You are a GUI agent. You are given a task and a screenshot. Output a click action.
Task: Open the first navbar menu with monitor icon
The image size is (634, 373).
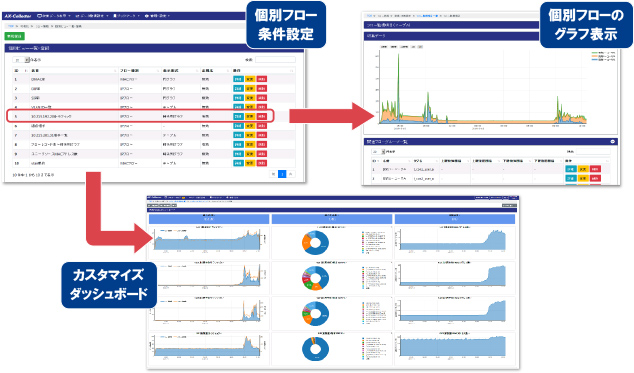54,16
